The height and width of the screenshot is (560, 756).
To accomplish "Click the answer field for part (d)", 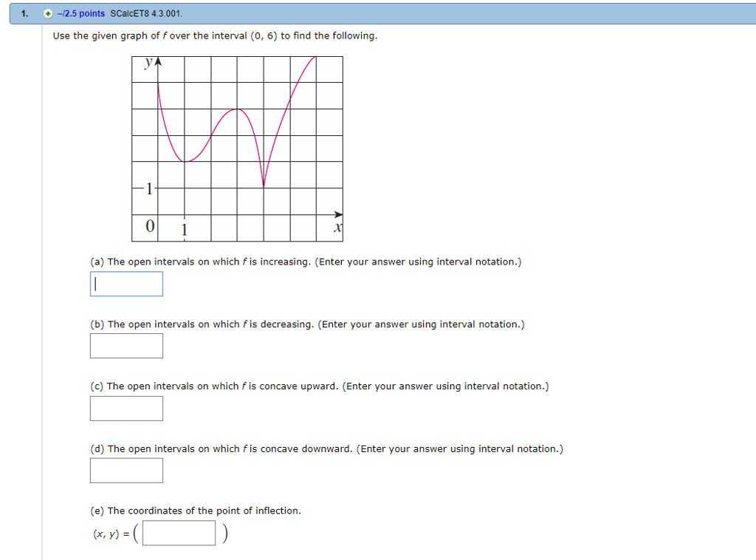I will pyautogui.click(x=126, y=471).
